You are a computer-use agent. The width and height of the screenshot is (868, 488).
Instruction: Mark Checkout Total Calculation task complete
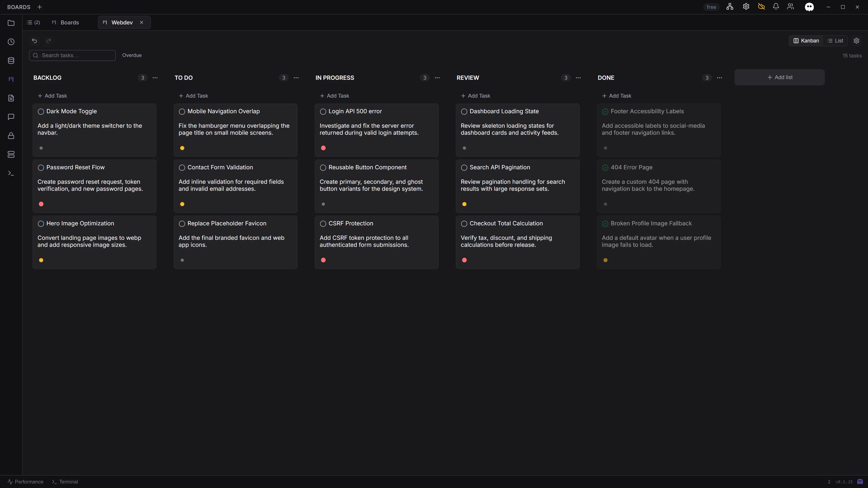(x=464, y=224)
